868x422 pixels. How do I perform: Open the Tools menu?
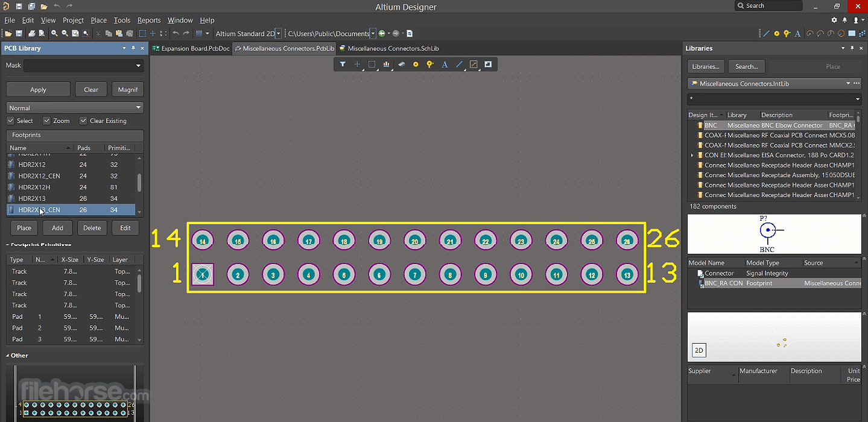[122, 20]
